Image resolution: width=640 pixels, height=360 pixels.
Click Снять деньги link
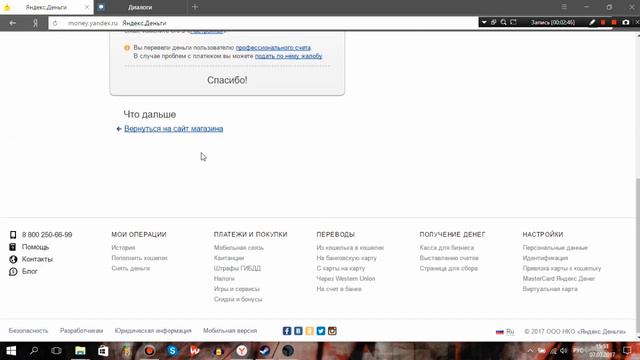point(131,268)
